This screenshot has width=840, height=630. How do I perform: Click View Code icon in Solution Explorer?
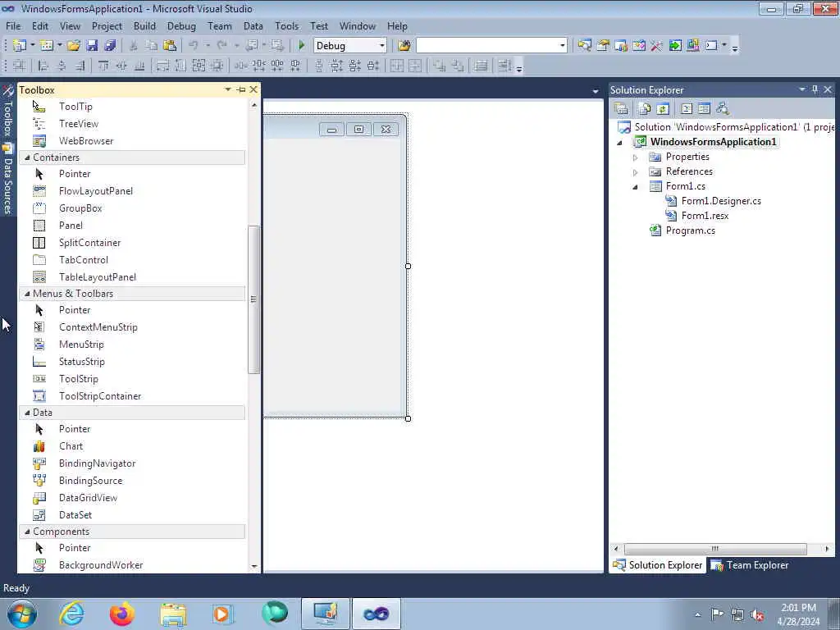pyautogui.click(x=687, y=109)
